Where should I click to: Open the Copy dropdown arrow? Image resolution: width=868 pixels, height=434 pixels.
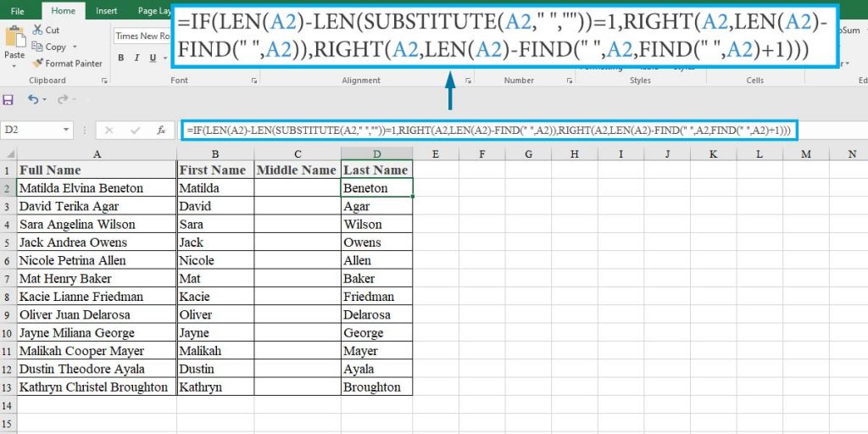[x=75, y=47]
